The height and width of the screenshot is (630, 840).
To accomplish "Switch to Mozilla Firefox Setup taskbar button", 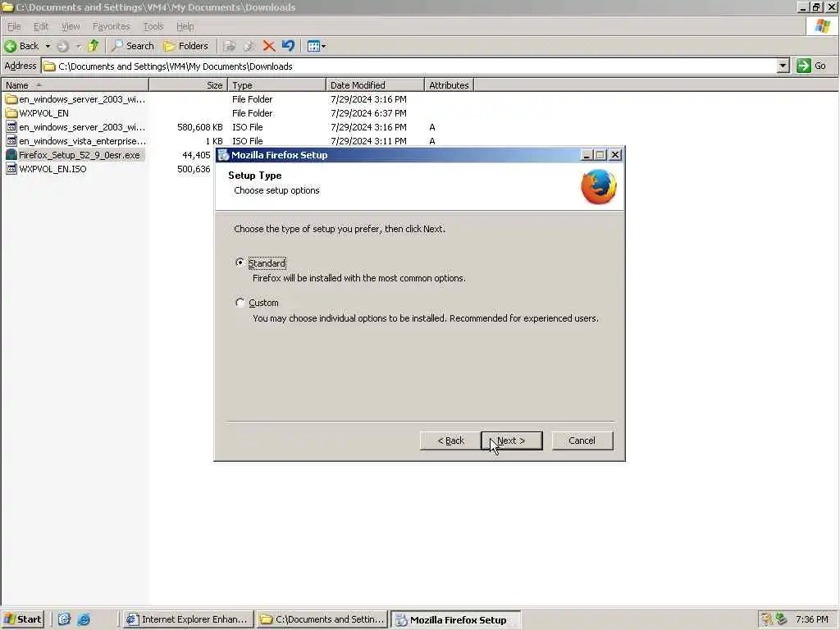I will [455, 619].
